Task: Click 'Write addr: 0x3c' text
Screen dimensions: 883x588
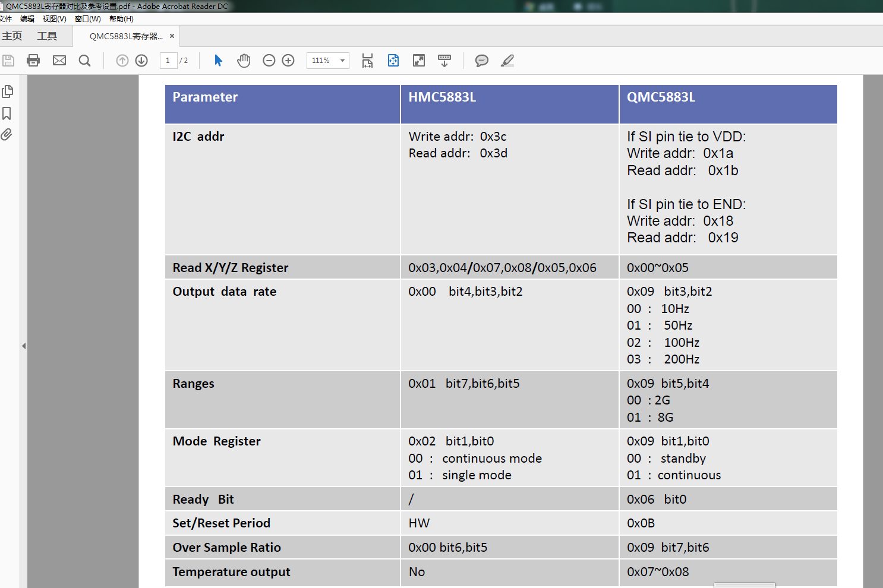Action: pos(458,137)
